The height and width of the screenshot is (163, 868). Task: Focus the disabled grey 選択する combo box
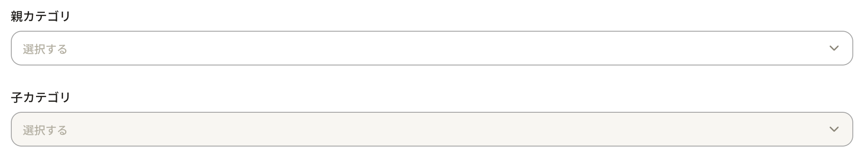click(432, 129)
